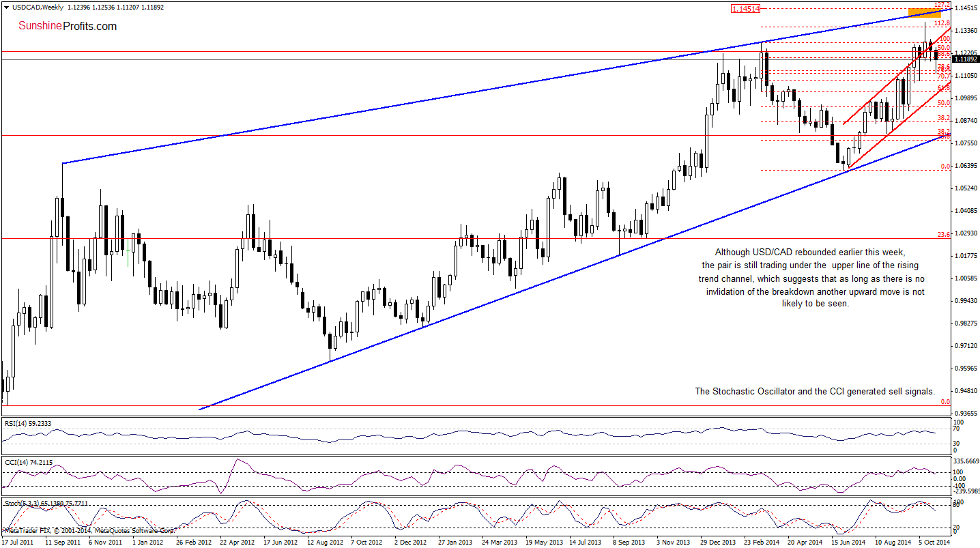Click the 23 Feb 2014 date label
This screenshot has width=980, height=548.
762,541
